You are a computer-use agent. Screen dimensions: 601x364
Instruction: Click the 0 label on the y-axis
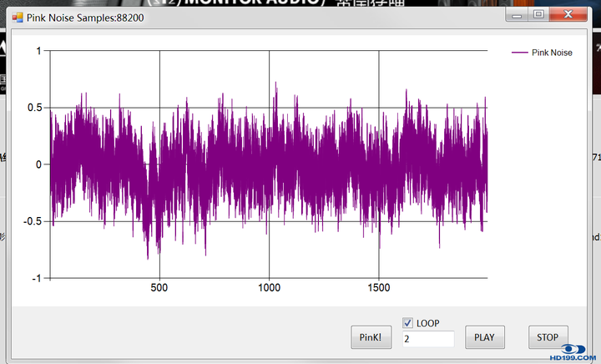(x=38, y=164)
